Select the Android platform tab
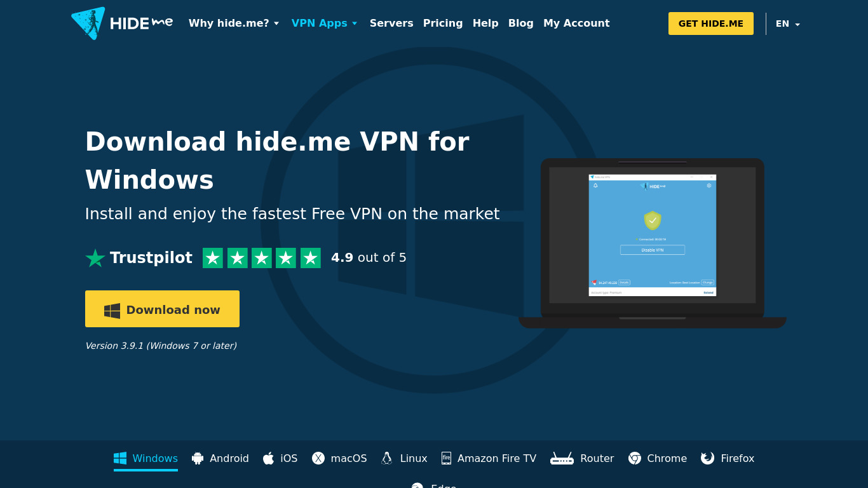Screen dimensions: 868x488 tap(220, 459)
